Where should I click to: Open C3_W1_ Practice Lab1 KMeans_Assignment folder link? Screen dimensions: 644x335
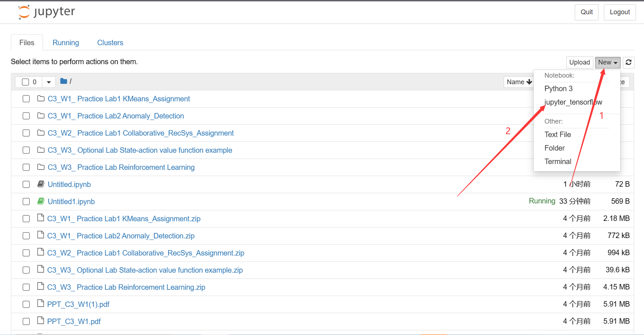pos(119,99)
